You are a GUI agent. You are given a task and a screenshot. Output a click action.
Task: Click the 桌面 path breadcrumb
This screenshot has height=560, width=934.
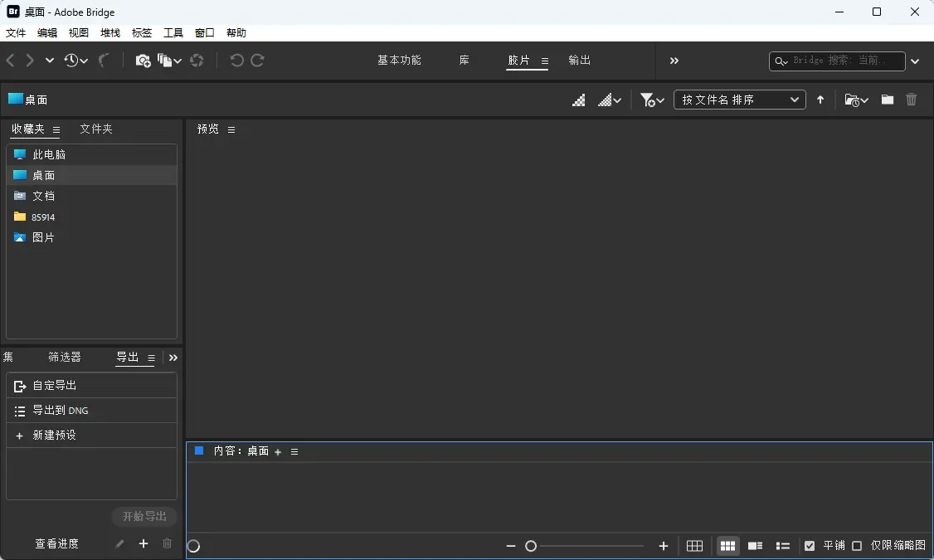(28, 100)
